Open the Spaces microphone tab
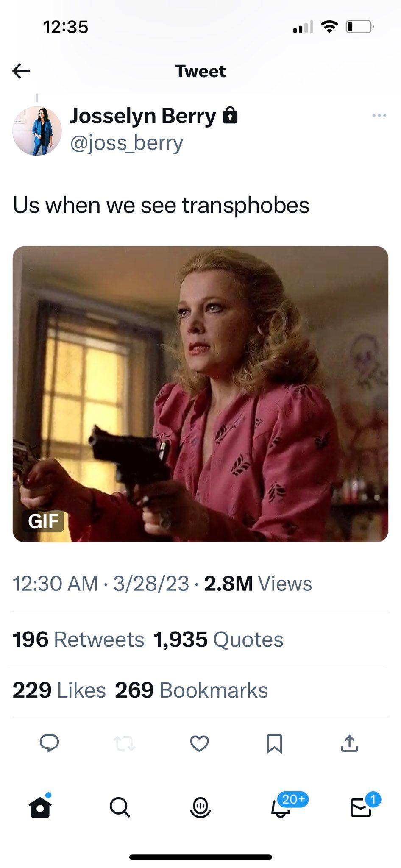This screenshot has height=868, width=401. 200,807
